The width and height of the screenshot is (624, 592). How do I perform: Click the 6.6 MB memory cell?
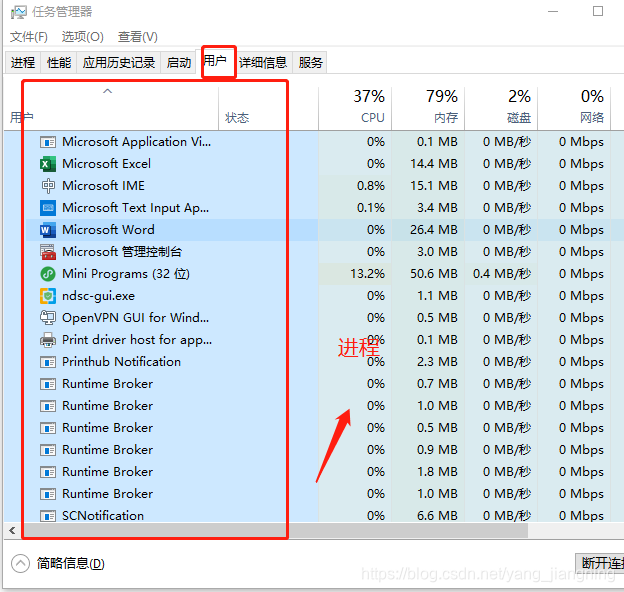click(428, 516)
